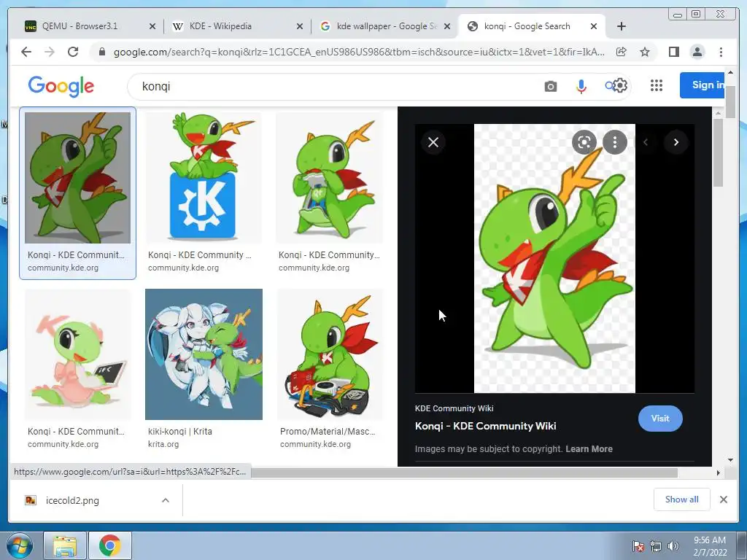Share this page icon in address bar
Viewport: 747px width, 560px height.
[x=622, y=52]
